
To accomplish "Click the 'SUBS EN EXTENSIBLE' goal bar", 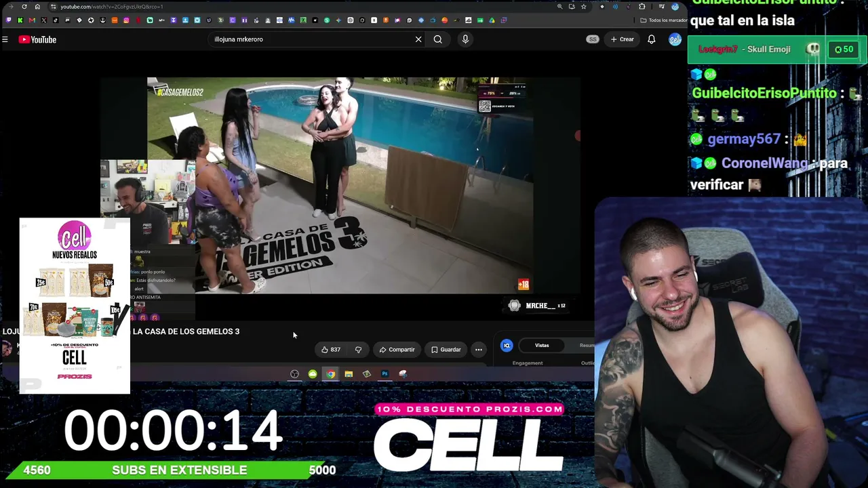I will pyautogui.click(x=179, y=470).
